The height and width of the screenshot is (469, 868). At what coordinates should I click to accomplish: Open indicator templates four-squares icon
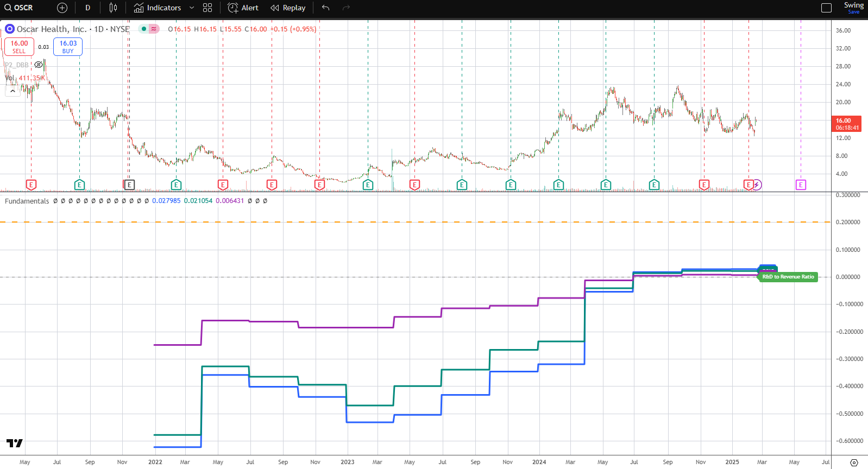[x=207, y=8]
